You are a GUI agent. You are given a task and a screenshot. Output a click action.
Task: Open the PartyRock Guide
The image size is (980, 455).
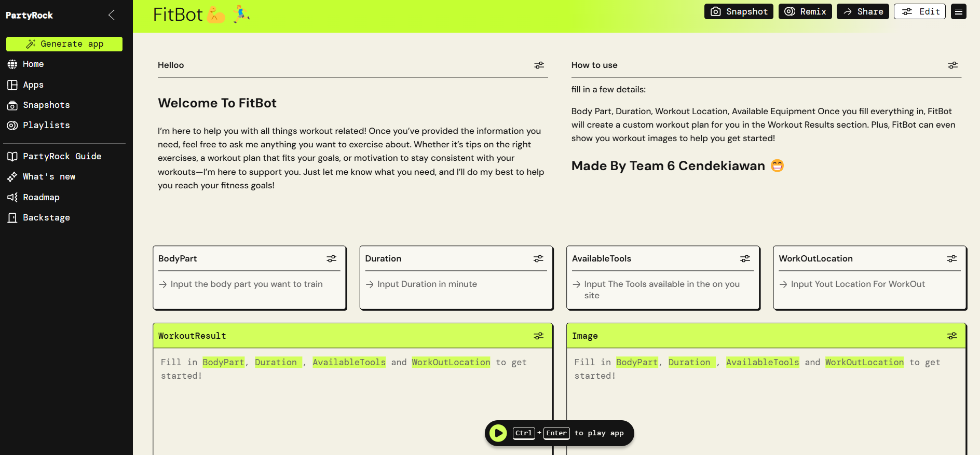click(62, 157)
